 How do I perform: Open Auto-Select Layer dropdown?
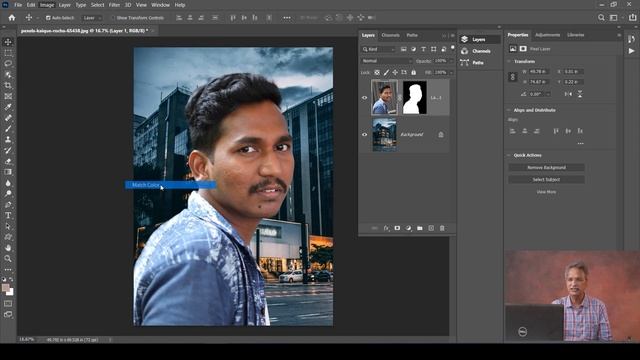(x=91, y=18)
